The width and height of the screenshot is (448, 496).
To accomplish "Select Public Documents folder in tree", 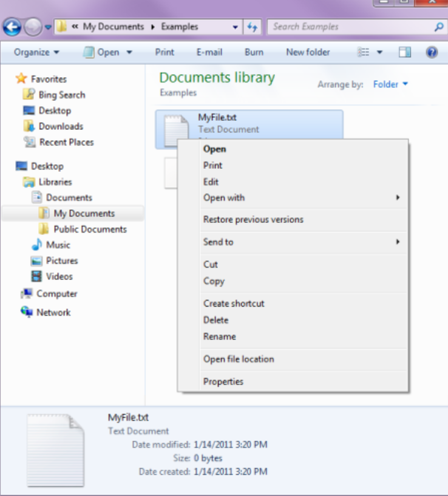I will pyautogui.click(x=90, y=229).
